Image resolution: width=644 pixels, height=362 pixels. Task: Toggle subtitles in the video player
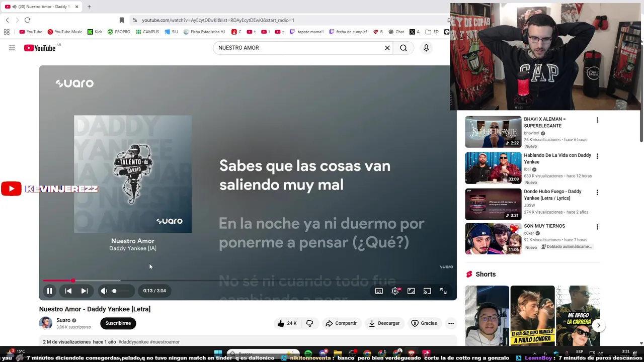(x=379, y=291)
